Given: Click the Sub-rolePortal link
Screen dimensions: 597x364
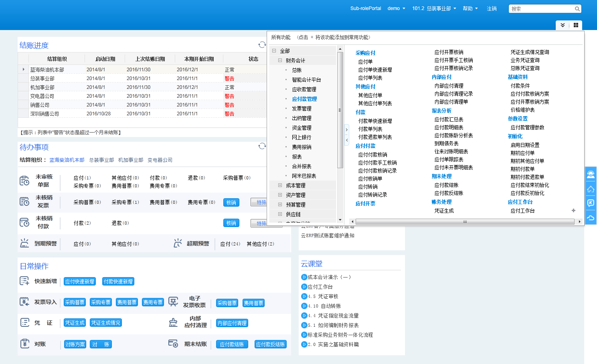Looking at the screenshot, I should (366, 8).
